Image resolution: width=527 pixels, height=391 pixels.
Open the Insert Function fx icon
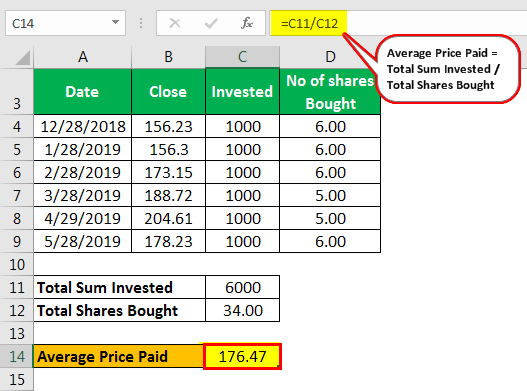pos(247,23)
